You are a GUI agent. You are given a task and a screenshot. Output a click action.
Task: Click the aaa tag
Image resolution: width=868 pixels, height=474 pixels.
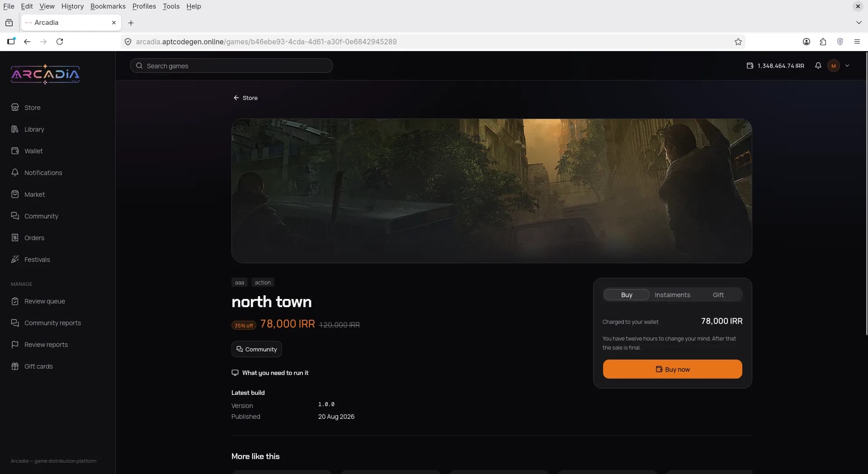240,282
